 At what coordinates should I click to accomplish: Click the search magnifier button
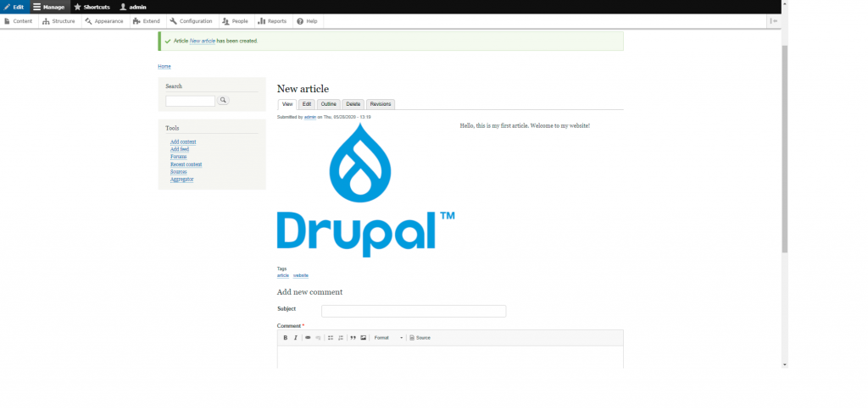point(223,101)
